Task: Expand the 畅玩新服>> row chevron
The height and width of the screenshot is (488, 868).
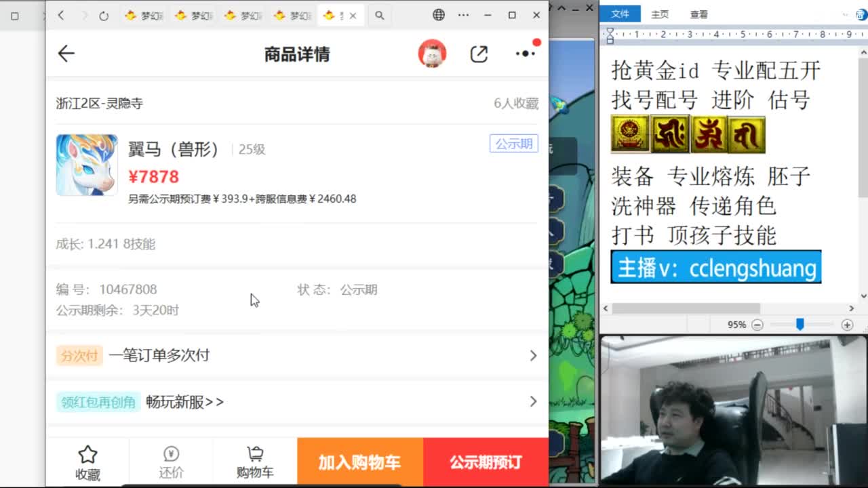Action: click(533, 402)
